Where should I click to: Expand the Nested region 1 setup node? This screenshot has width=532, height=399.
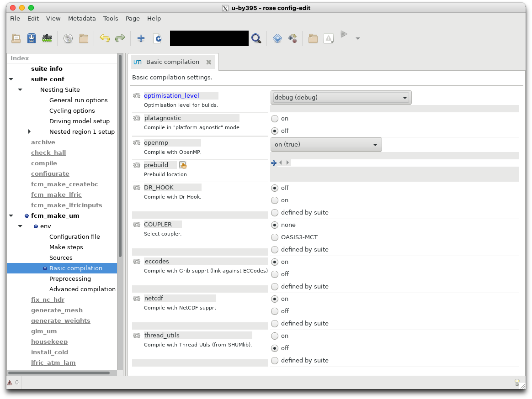tap(29, 132)
